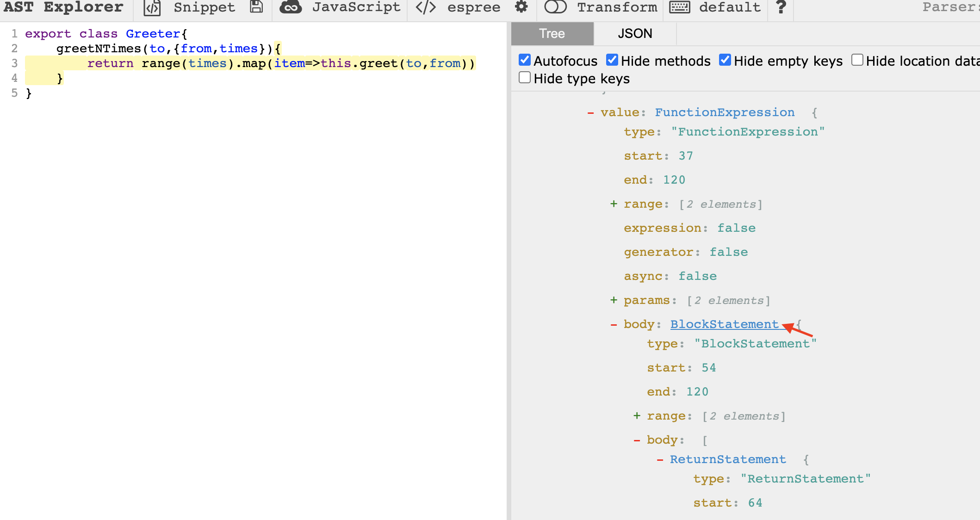Open the JavaScript language menu

click(356, 7)
